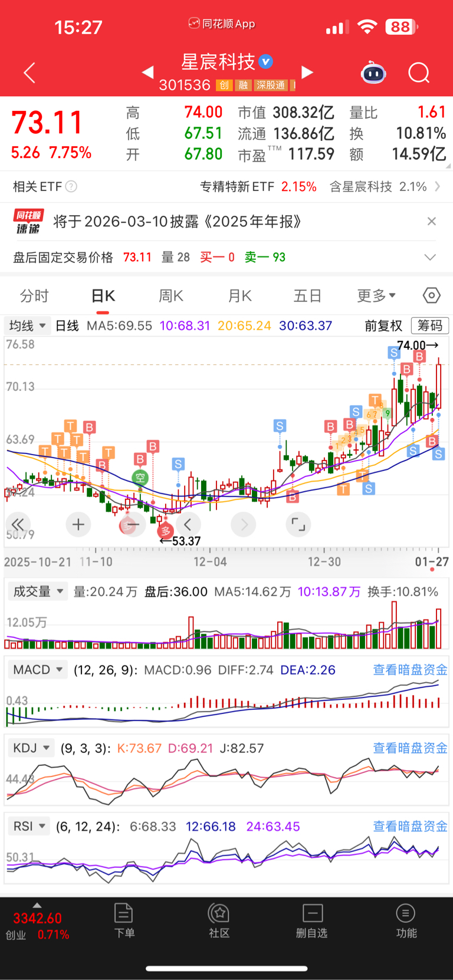Tap the green 空 signal marker on chart
The image size is (453, 980).
(140, 478)
